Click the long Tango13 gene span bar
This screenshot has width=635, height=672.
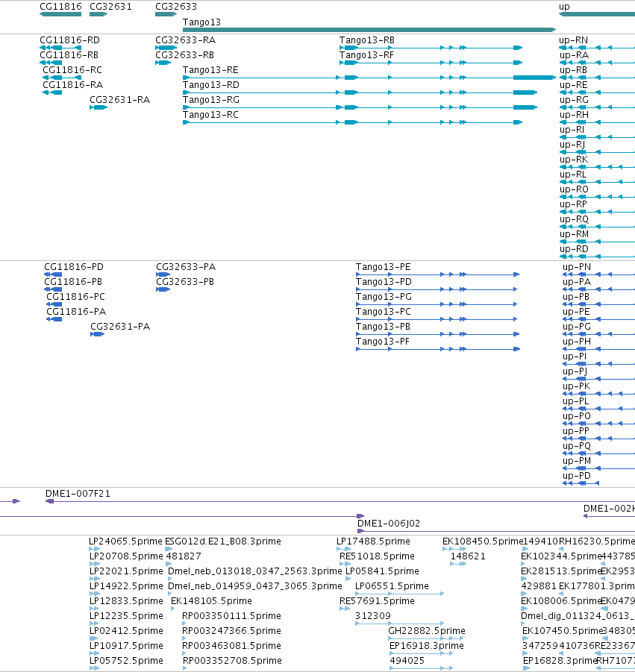click(x=369, y=30)
